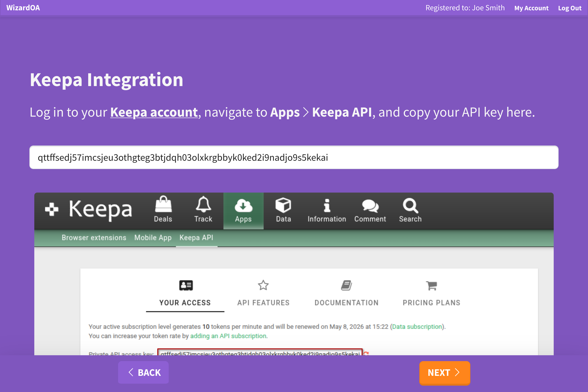Click the Comment speech bubbles icon
588x392 pixels.
pyautogui.click(x=370, y=206)
